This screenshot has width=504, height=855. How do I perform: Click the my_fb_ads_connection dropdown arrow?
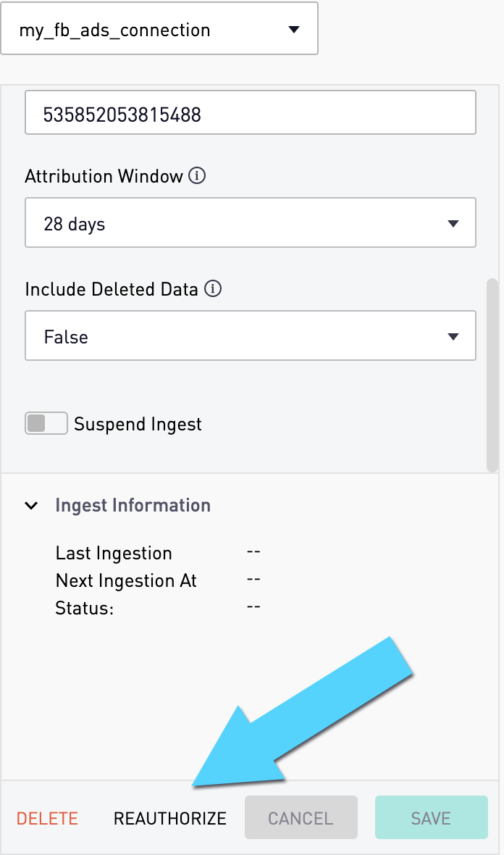(x=294, y=30)
